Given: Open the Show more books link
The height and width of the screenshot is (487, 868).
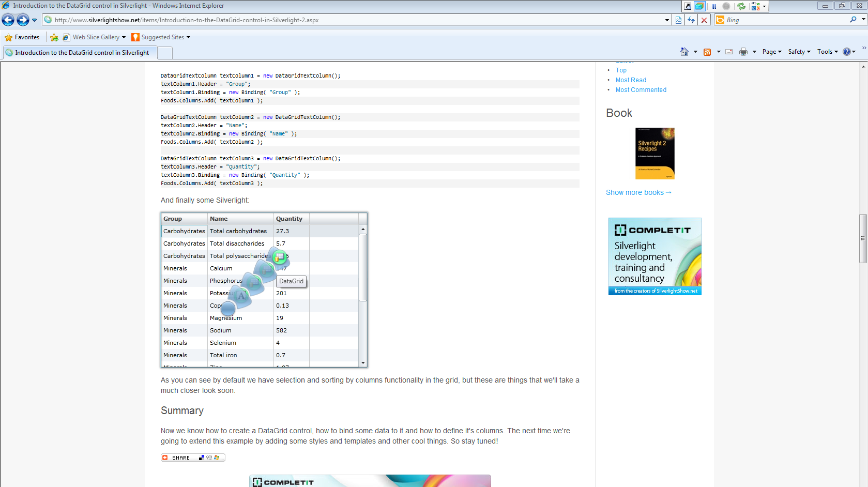Looking at the screenshot, I should point(638,192).
